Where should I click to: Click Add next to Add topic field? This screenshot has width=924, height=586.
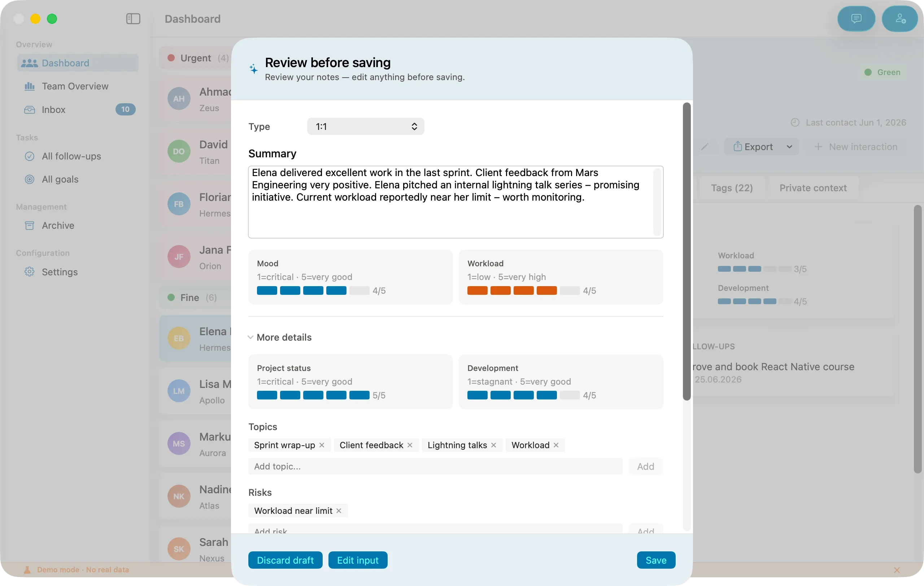coord(645,467)
